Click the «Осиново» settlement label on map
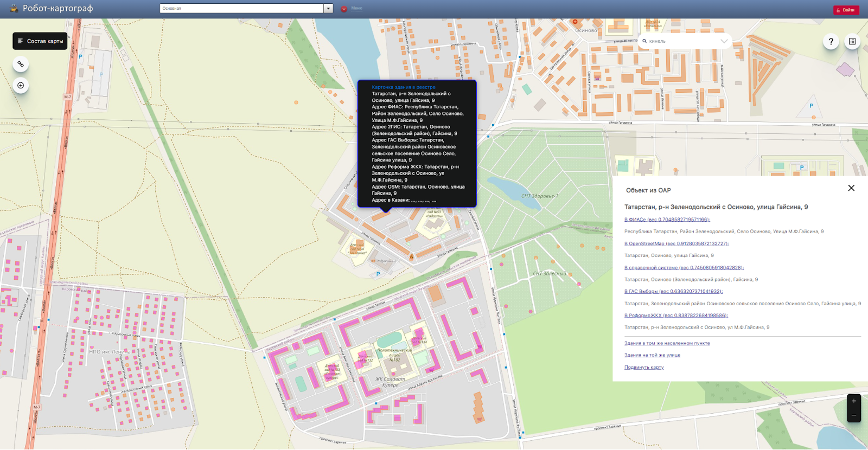868x450 pixels. [x=586, y=30]
